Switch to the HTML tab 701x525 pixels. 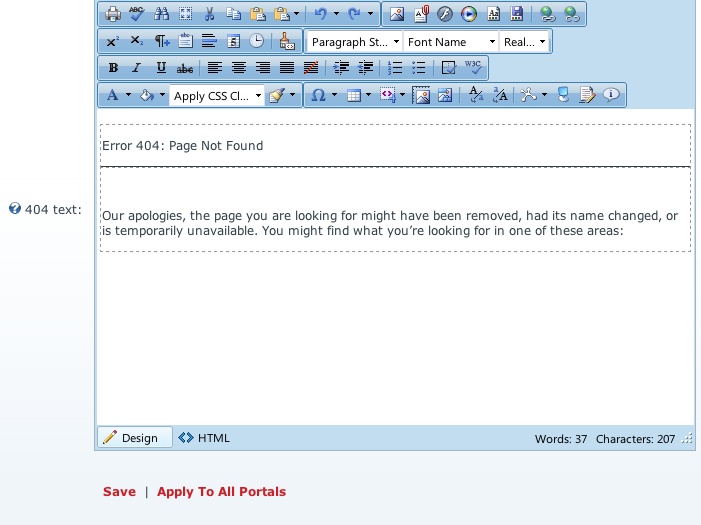204,438
